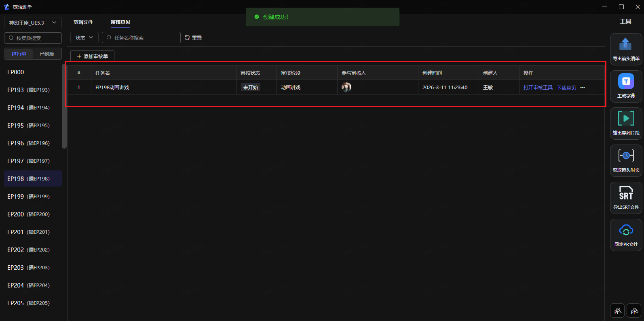Focus the 按集数搜索 episode search field
The width and height of the screenshot is (644, 321).
(33, 38)
